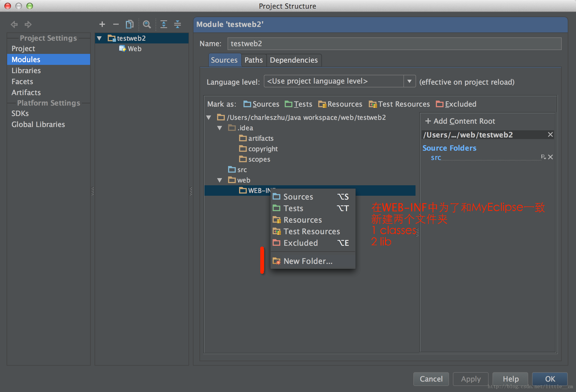Remove selected module with minus icon
The width and height of the screenshot is (576, 392).
(x=116, y=24)
